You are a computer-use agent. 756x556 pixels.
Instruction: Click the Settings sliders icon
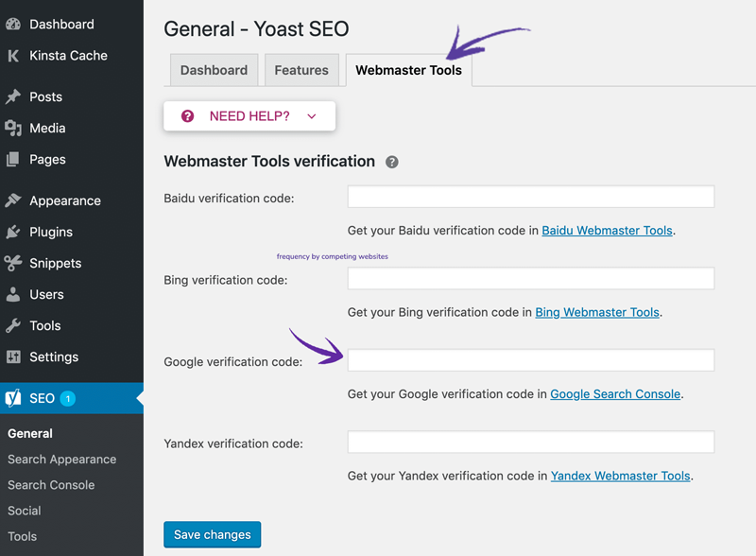click(13, 356)
